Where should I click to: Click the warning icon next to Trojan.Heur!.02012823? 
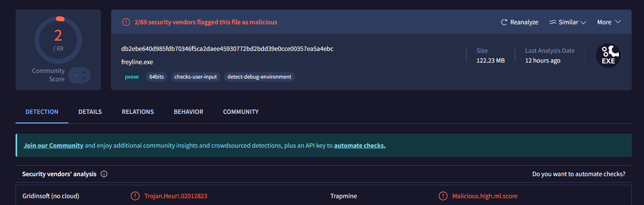[x=135, y=196]
